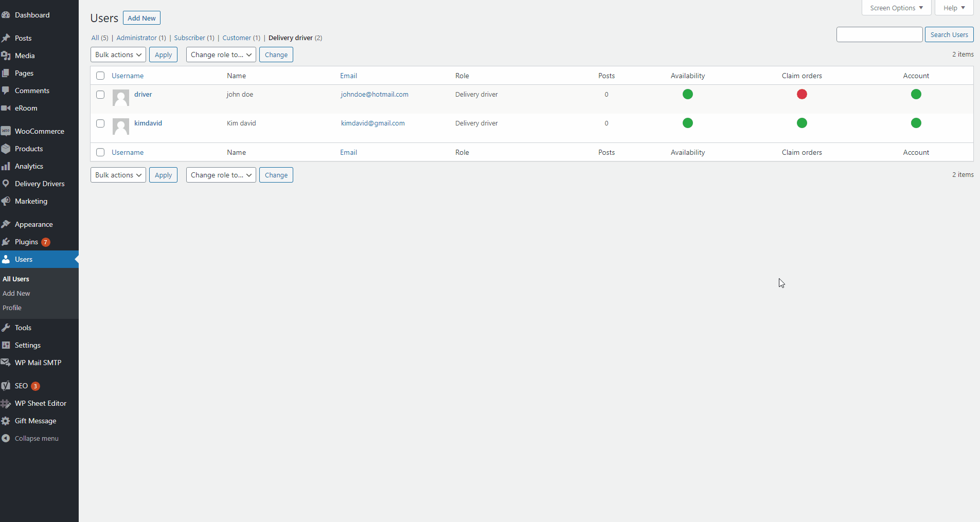980x522 pixels.
Task: Click the WooCommerce logo icon
Action: coord(6,131)
